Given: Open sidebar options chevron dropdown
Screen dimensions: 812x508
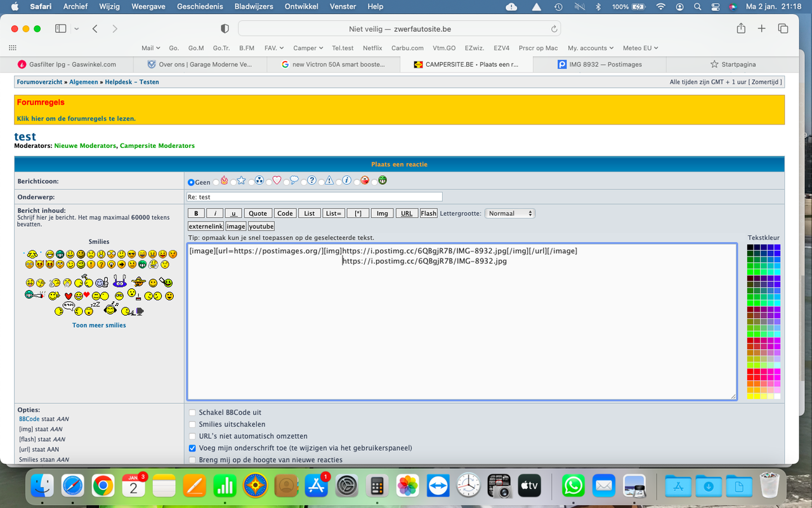Looking at the screenshot, I should 77,29.
